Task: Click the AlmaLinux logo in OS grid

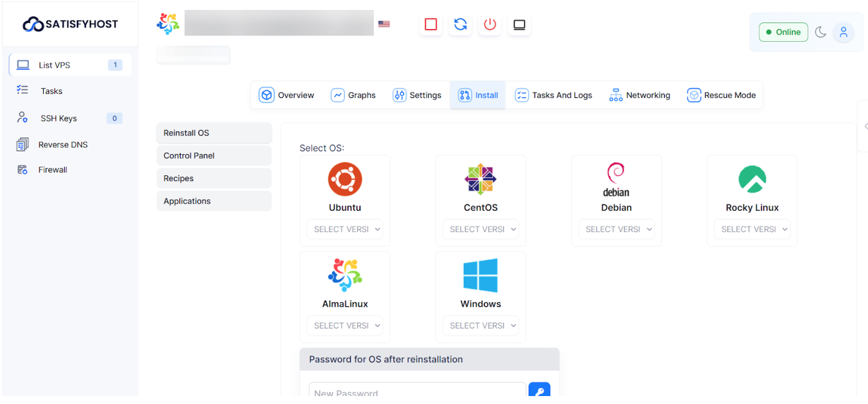Action: [x=345, y=275]
